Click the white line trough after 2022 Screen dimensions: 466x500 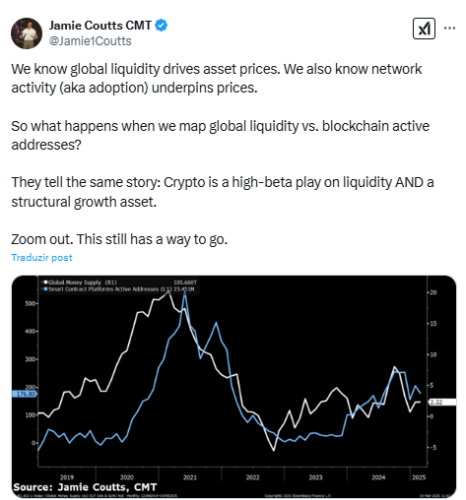274,451
